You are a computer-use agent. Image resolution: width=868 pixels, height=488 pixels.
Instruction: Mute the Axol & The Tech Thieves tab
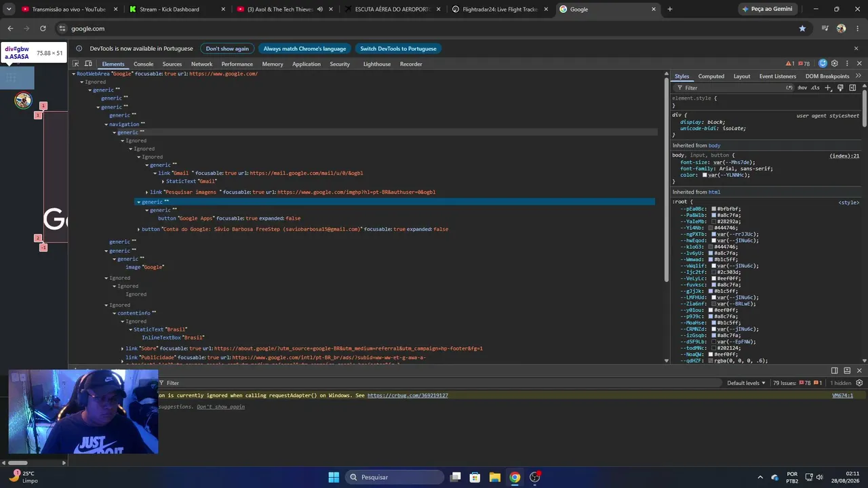tap(320, 9)
